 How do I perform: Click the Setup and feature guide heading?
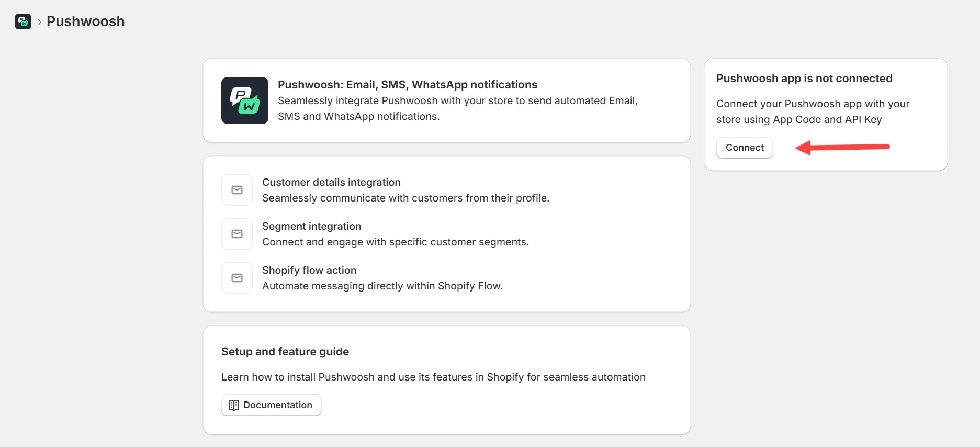click(285, 352)
